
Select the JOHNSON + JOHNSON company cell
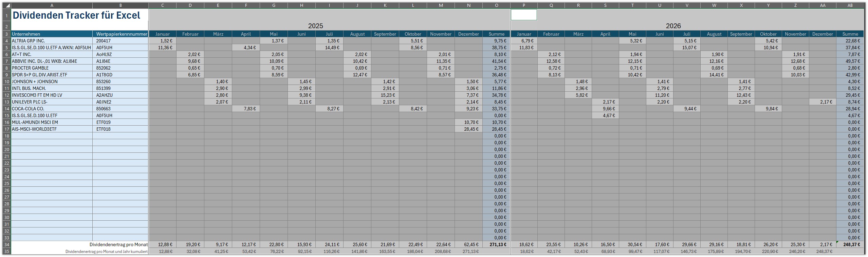click(52, 81)
